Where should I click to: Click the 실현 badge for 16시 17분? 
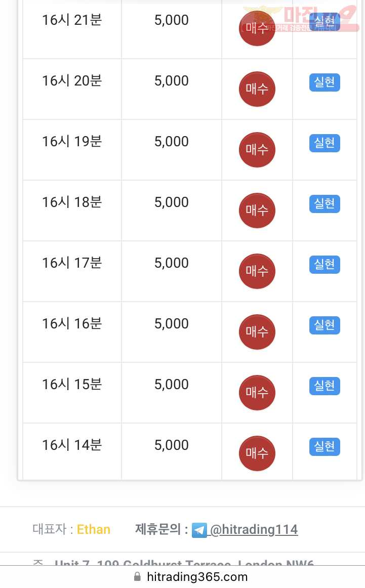[x=325, y=264]
